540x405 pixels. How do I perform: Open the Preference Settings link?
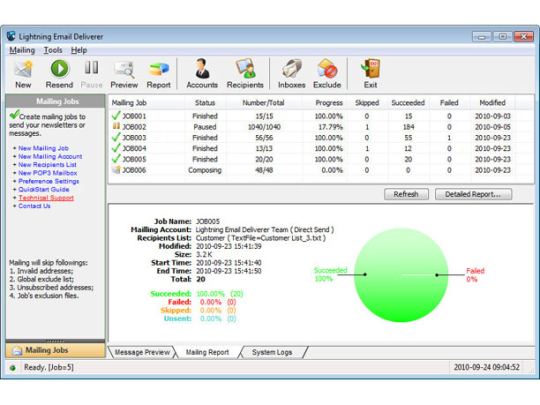coord(49,181)
